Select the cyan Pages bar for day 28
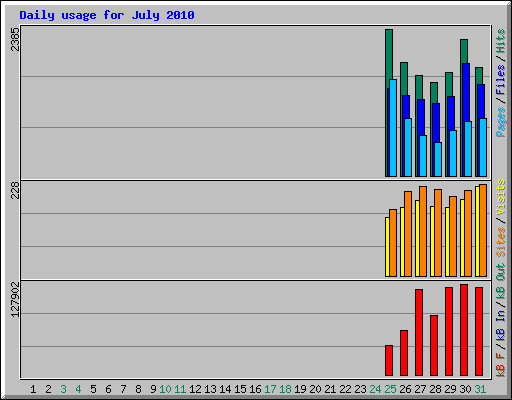512x400 pixels. (x=438, y=160)
